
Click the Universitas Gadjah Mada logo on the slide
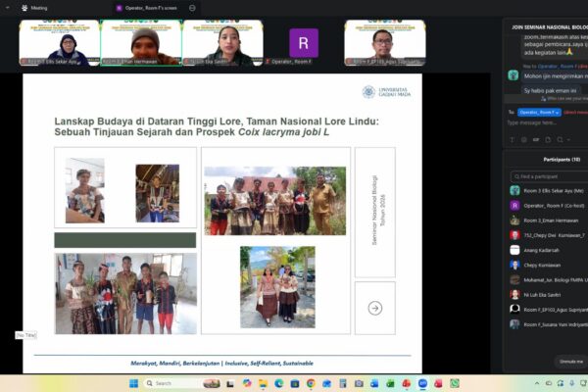coord(387,92)
